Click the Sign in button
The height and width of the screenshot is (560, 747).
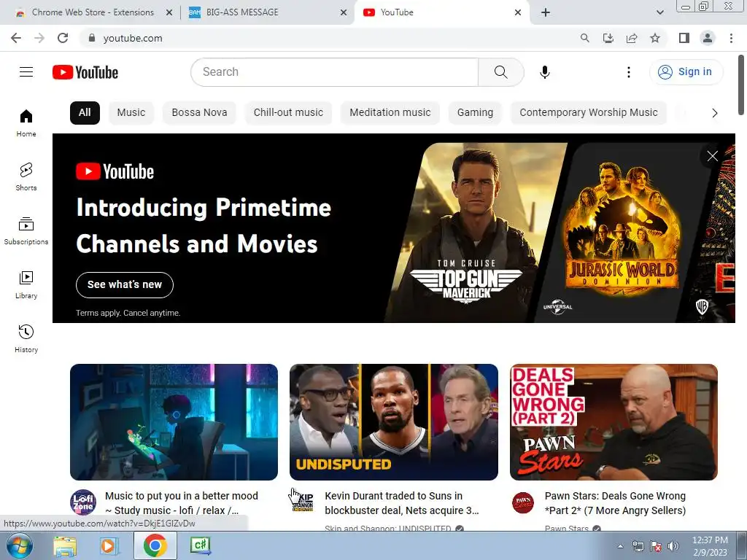click(x=686, y=72)
